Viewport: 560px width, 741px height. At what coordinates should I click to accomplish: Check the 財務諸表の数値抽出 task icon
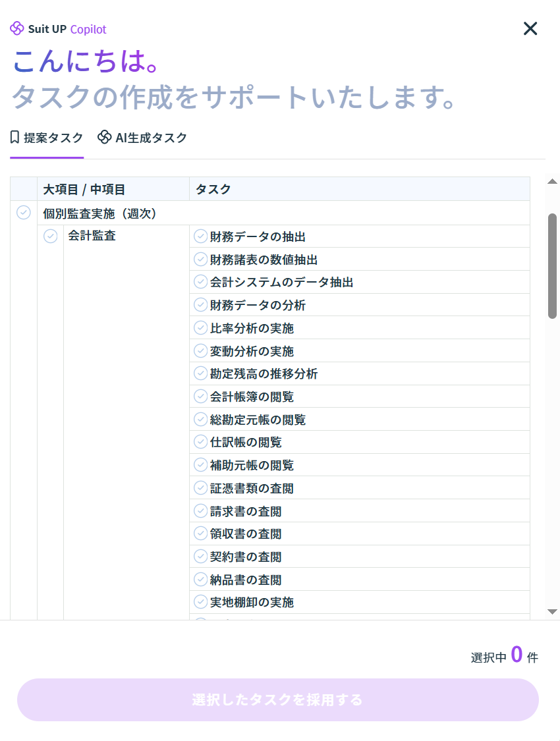(200, 260)
